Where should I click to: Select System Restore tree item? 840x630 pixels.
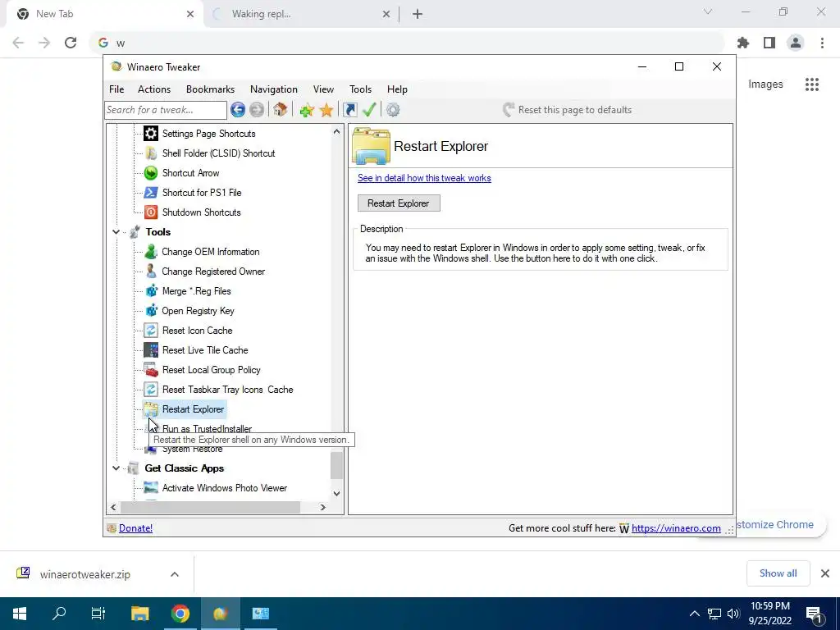[192, 449]
